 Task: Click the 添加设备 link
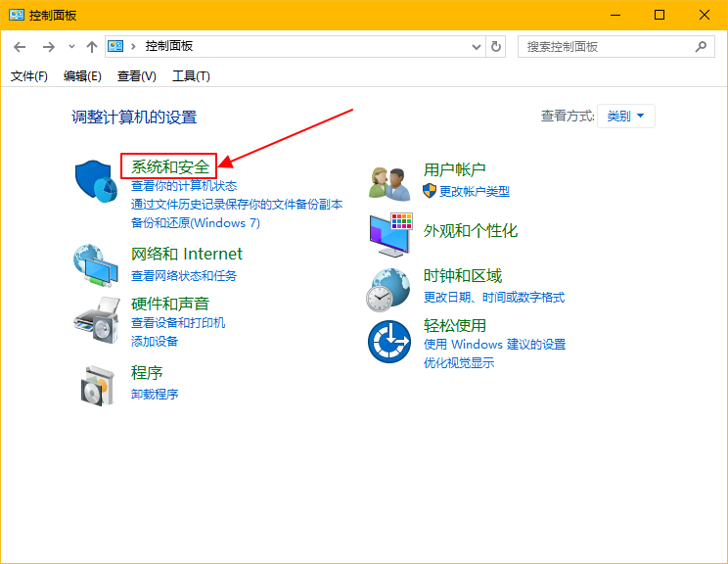click(x=155, y=342)
